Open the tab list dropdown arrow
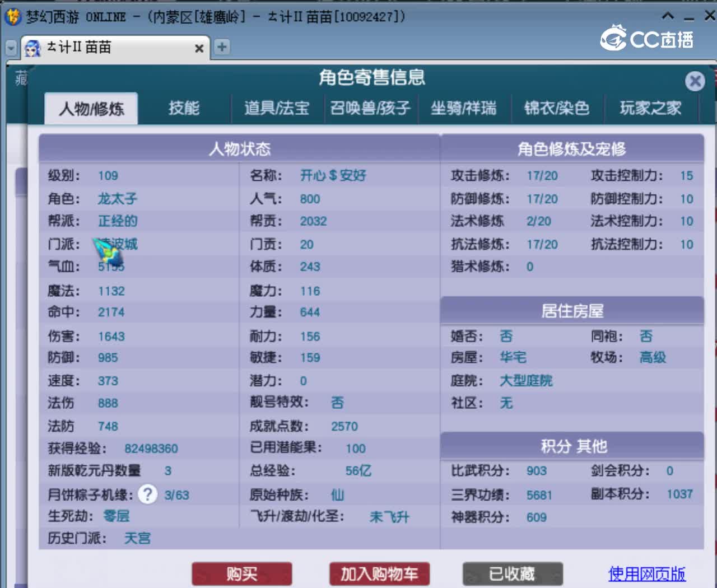 point(11,48)
